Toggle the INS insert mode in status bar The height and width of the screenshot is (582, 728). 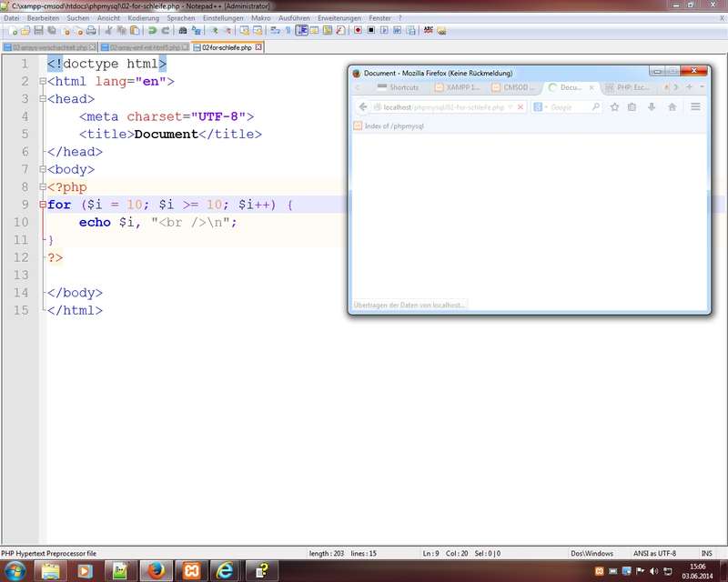point(707,553)
